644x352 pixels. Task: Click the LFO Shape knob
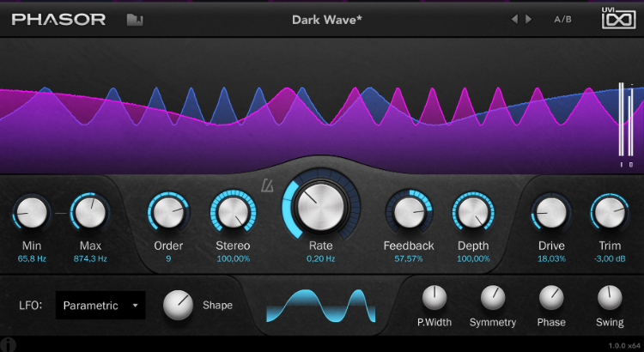[x=178, y=305]
